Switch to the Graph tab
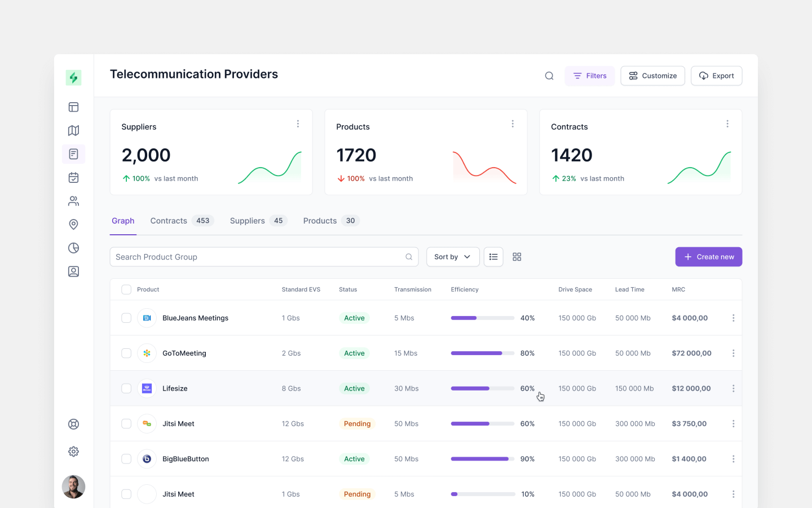This screenshot has height=508, width=812. click(x=123, y=221)
